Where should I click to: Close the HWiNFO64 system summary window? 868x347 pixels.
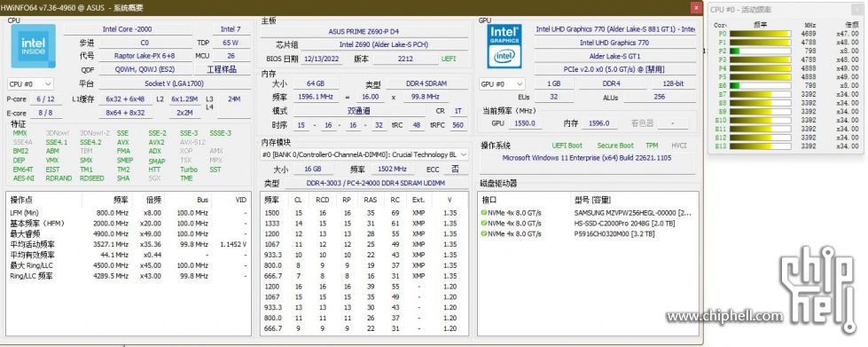[695, 8]
